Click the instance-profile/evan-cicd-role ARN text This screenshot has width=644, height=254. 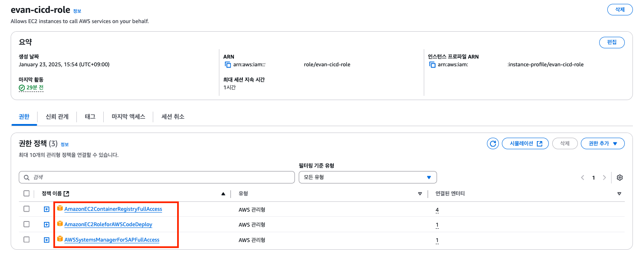pyautogui.click(x=546, y=65)
